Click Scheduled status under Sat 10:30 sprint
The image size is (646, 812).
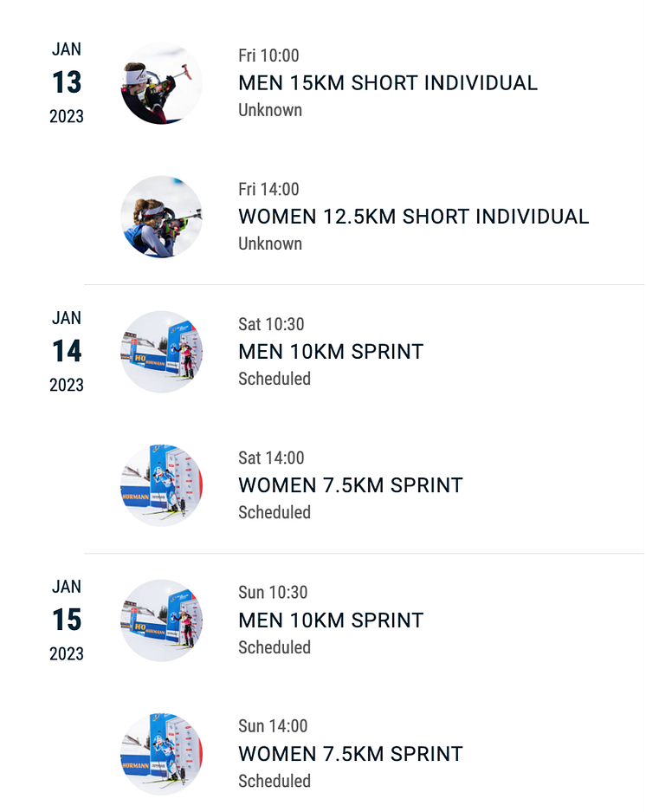click(x=275, y=379)
